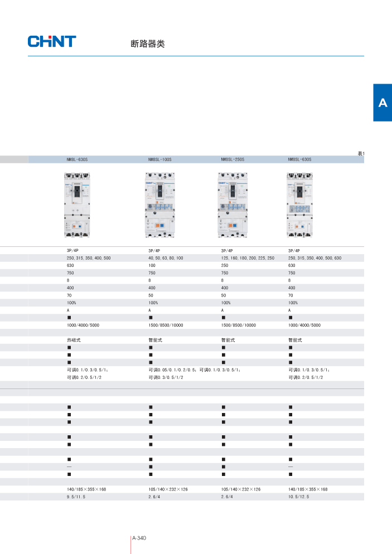Open the NM8SL-100S breaker product image

pyautogui.click(x=159, y=205)
